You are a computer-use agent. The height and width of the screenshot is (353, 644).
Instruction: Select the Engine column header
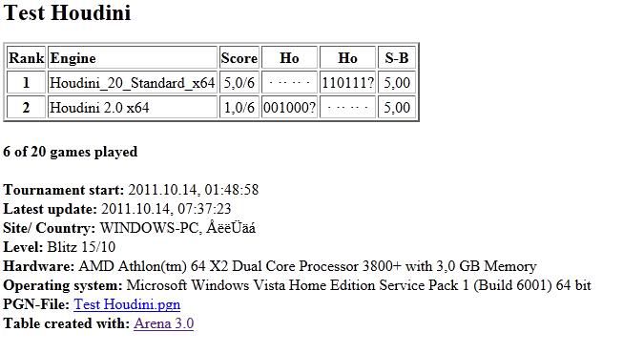133,57
